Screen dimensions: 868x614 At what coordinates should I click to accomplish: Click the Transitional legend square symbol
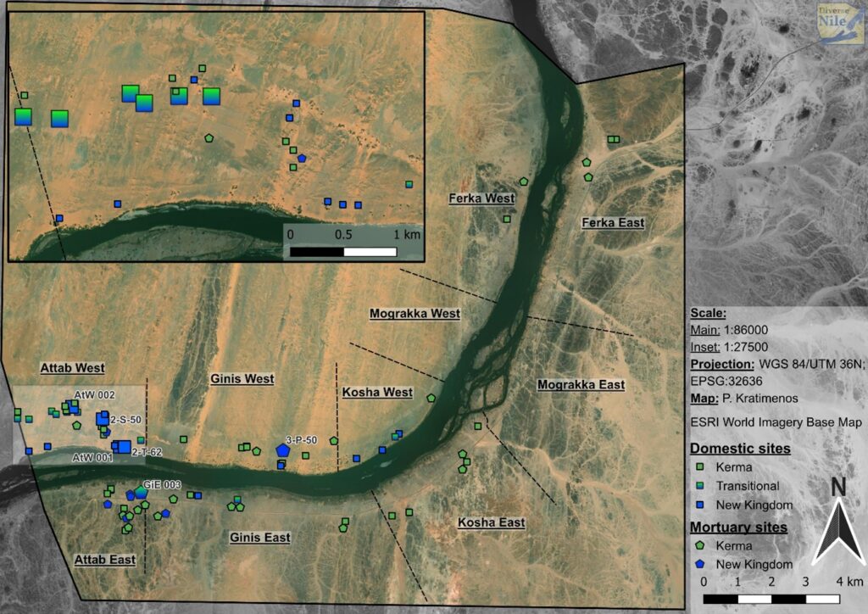[700, 486]
